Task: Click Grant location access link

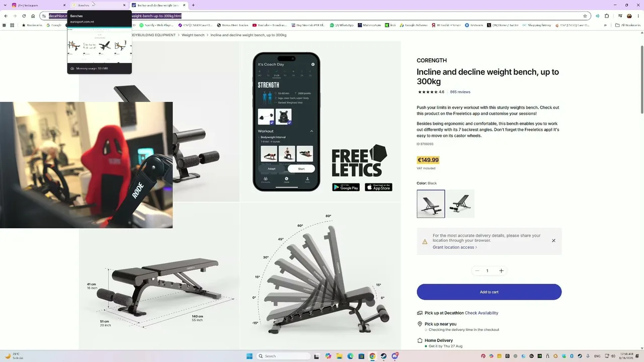Action: pos(454,247)
